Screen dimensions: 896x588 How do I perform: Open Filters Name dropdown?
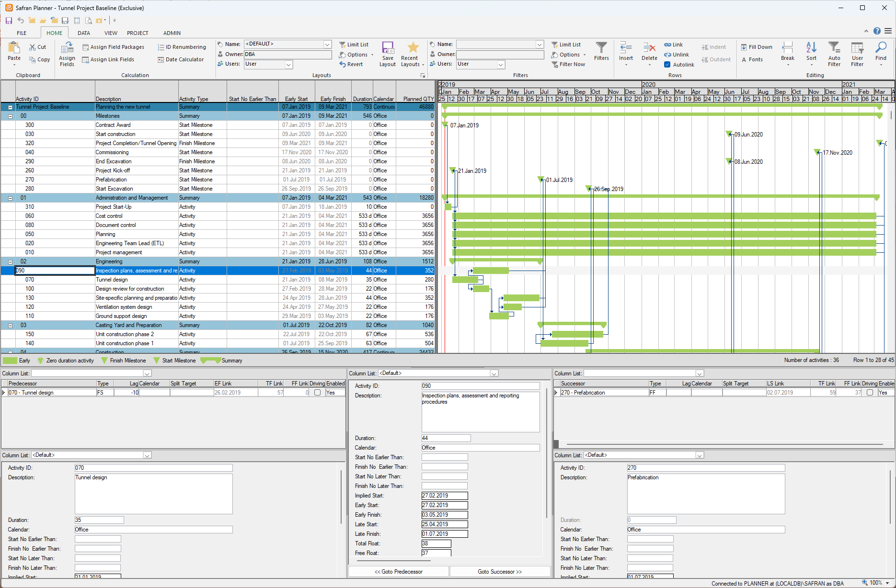point(540,45)
